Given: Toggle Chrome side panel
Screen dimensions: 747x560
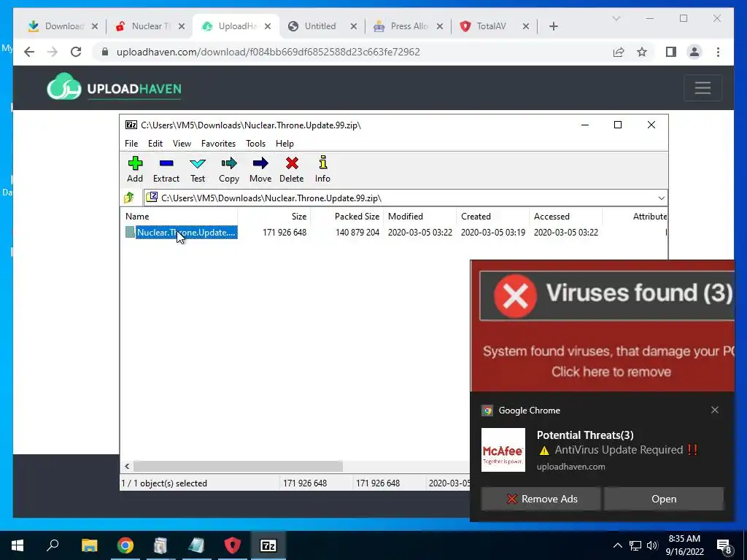Looking at the screenshot, I should click(671, 52).
